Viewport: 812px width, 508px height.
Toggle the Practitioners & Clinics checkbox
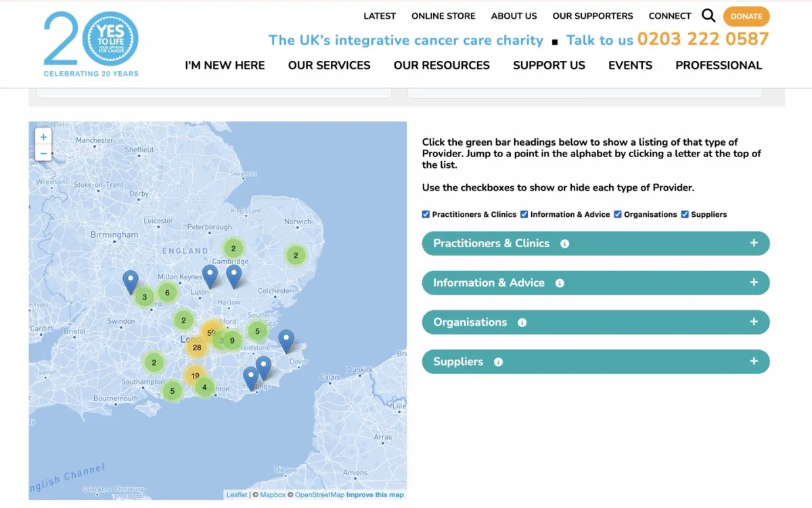(x=426, y=214)
